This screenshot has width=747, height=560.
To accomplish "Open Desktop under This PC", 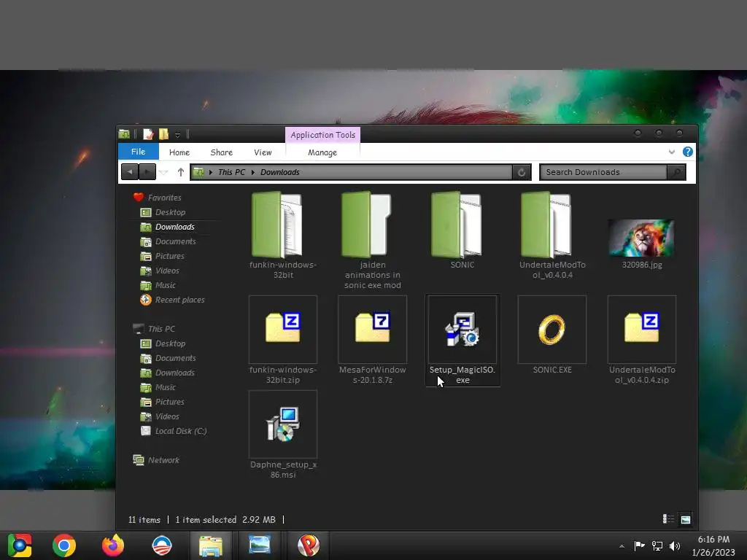I will point(170,343).
